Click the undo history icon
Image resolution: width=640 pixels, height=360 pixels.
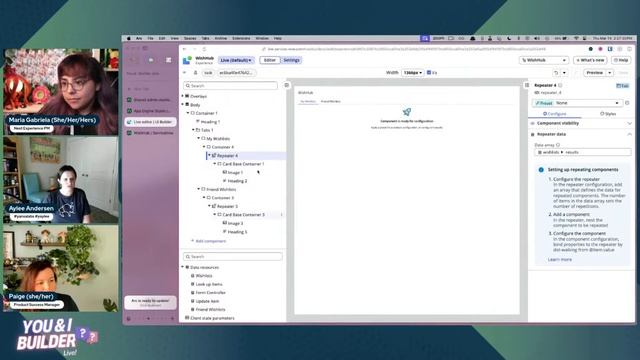[x=556, y=73]
